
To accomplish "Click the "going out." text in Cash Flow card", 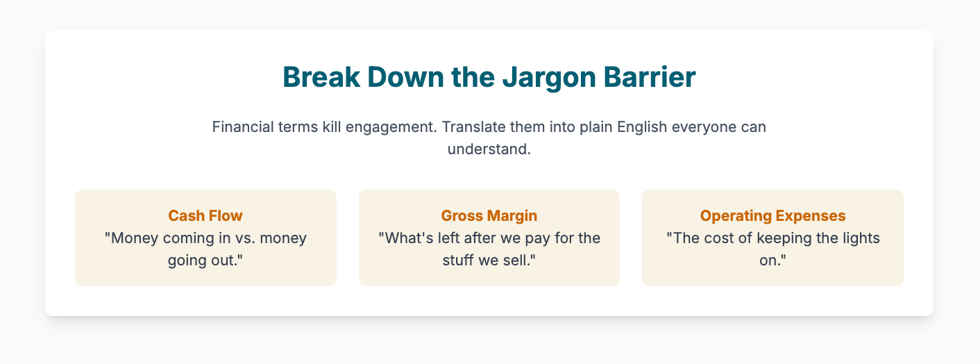I will tap(205, 260).
